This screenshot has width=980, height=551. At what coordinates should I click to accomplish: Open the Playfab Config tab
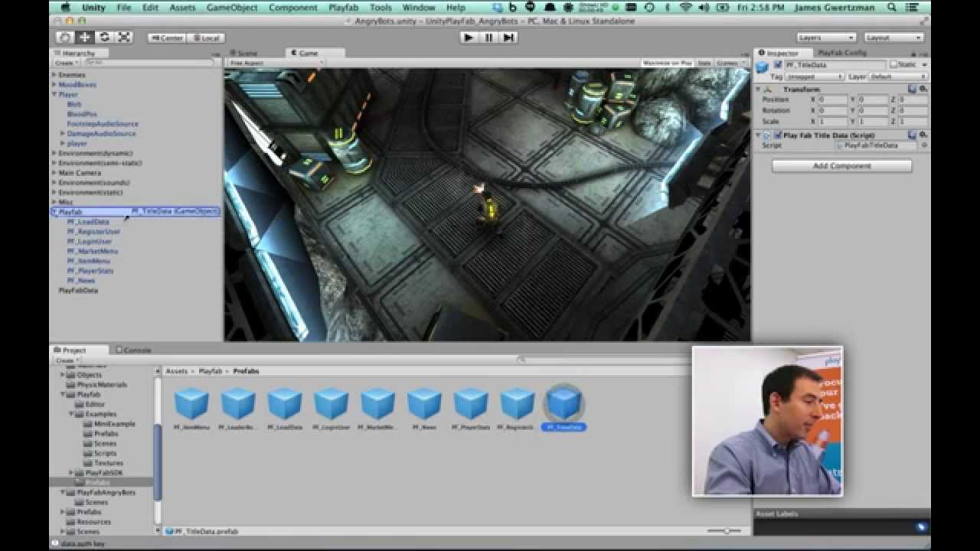(842, 53)
